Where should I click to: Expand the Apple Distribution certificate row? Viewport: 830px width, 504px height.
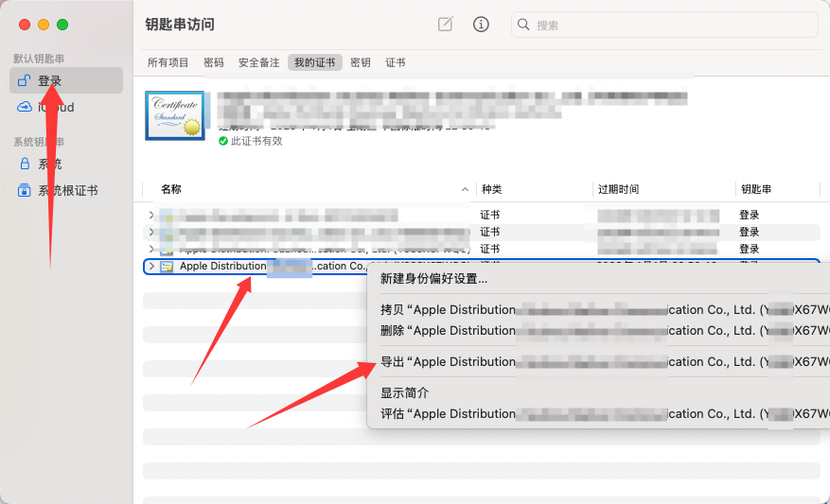151,267
